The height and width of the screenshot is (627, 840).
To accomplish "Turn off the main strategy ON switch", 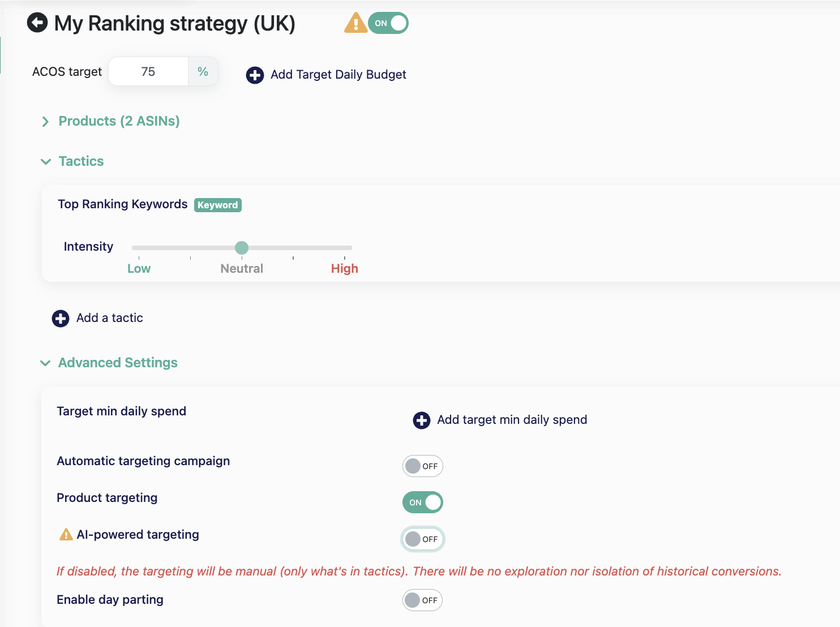I will (x=388, y=23).
